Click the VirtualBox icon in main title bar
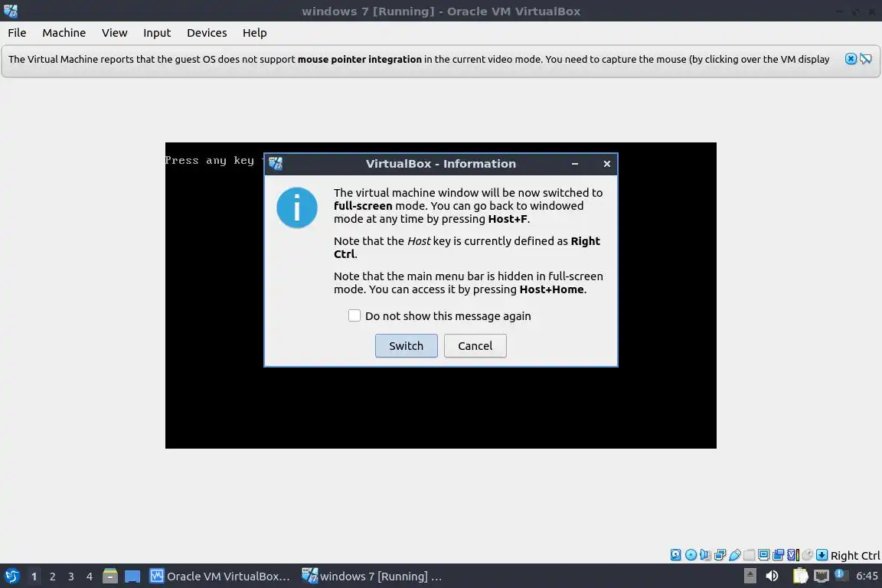This screenshot has height=588, width=882. (x=11, y=11)
